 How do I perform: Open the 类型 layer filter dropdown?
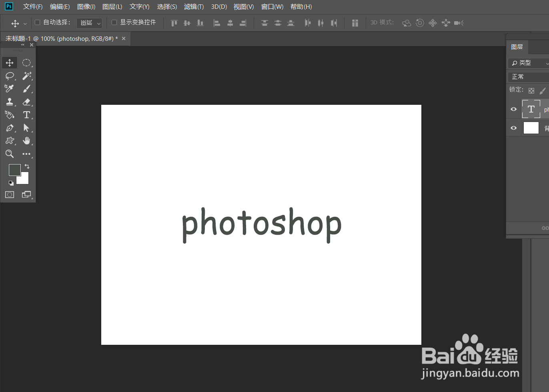click(529, 63)
